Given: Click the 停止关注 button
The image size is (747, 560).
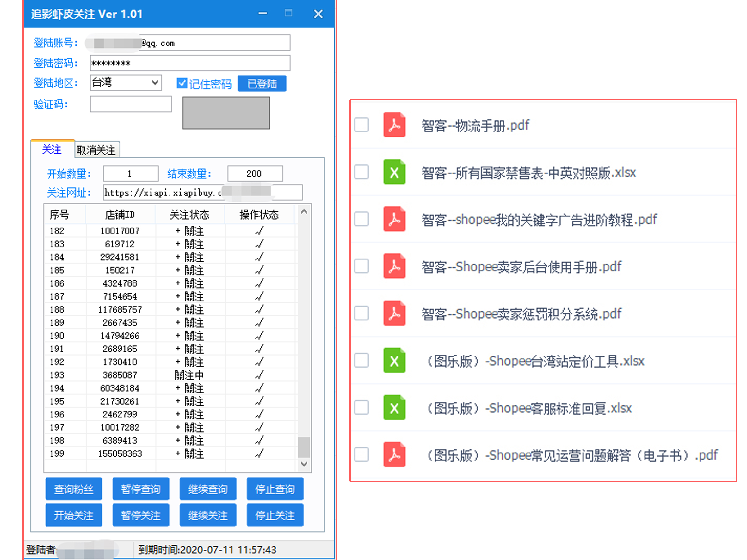Looking at the screenshot, I should (275, 515).
